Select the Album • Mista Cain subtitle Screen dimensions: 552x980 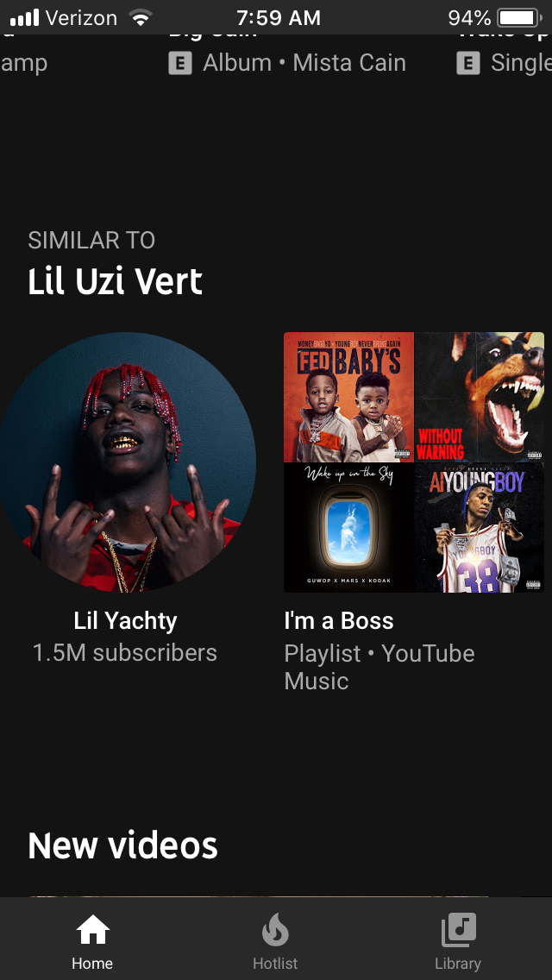(x=304, y=63)
